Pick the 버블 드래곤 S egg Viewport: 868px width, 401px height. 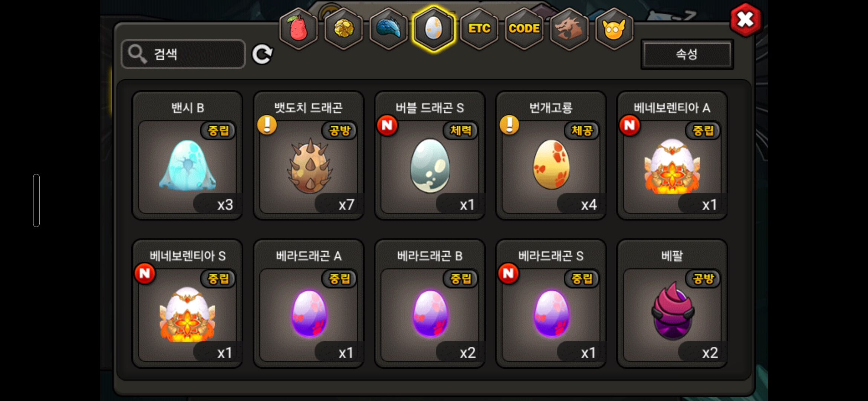click(430, 156)
